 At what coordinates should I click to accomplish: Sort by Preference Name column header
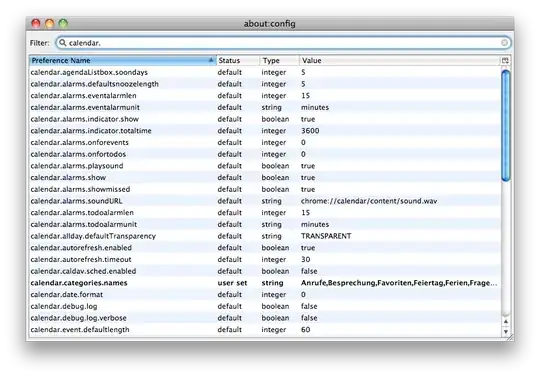123,61
